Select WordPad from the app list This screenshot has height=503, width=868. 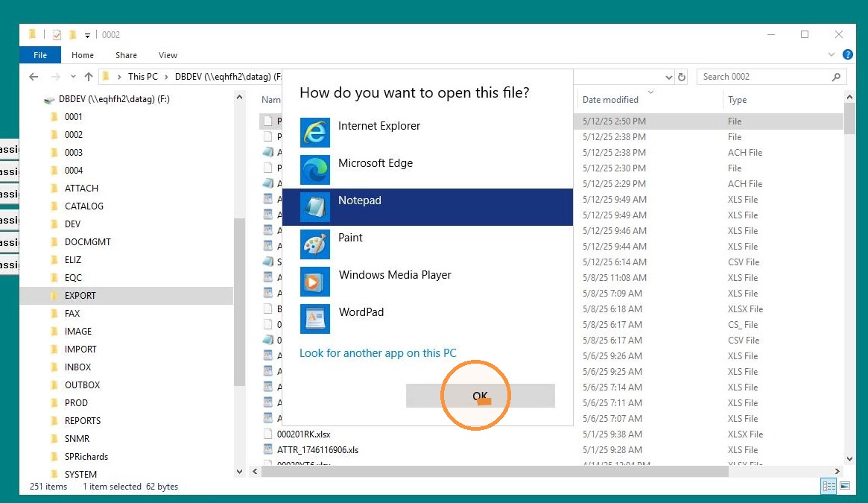coord(428,318)
